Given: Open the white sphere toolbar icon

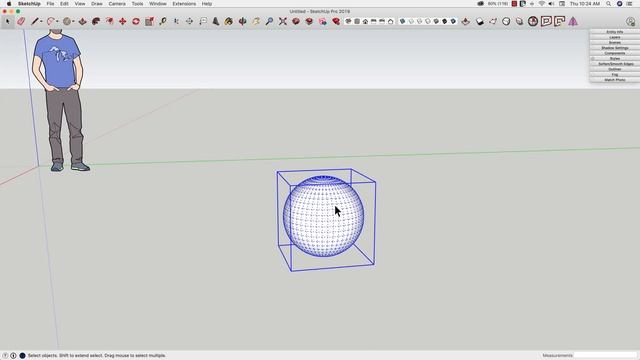Looking at the screenshot, I should [506, 21].
